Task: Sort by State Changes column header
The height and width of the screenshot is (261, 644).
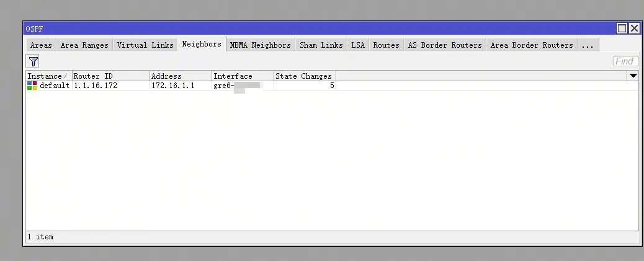Action: [x=304, y=76]
